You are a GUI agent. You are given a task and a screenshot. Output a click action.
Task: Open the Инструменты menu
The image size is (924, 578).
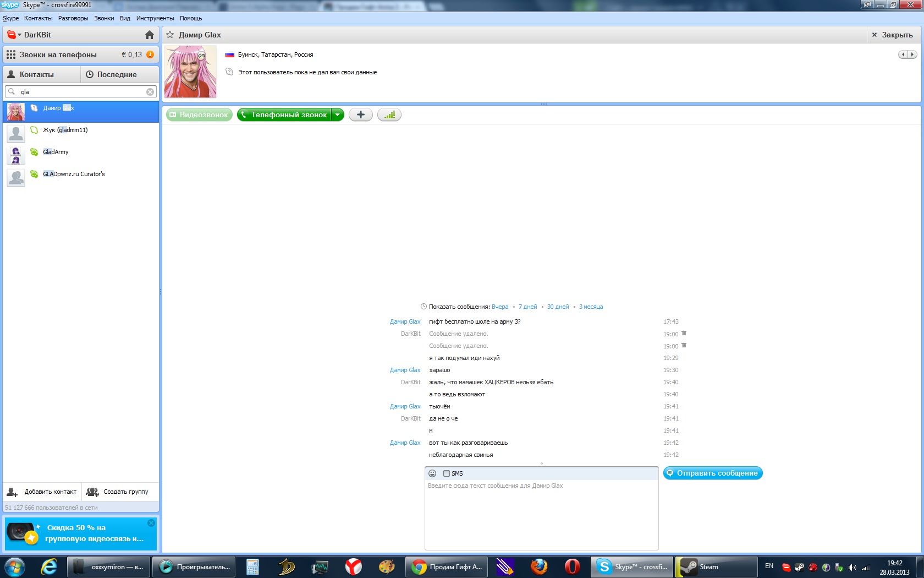pos(155,18)
